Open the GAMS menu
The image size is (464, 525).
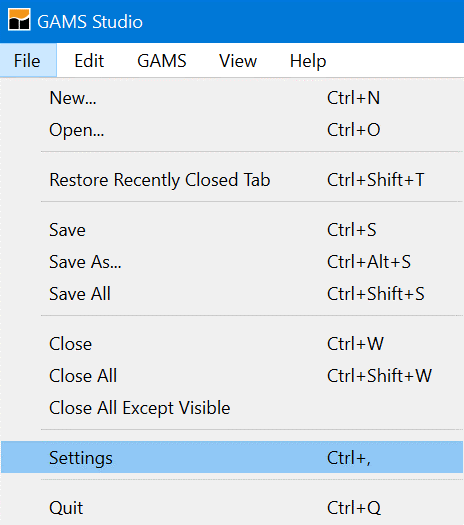coord(162,61)
